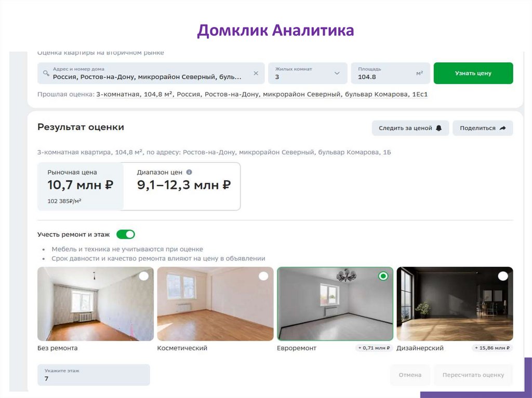Click the search magnifier icon in address field
This screenshot has width=532, height=398.
click(46, 73)
